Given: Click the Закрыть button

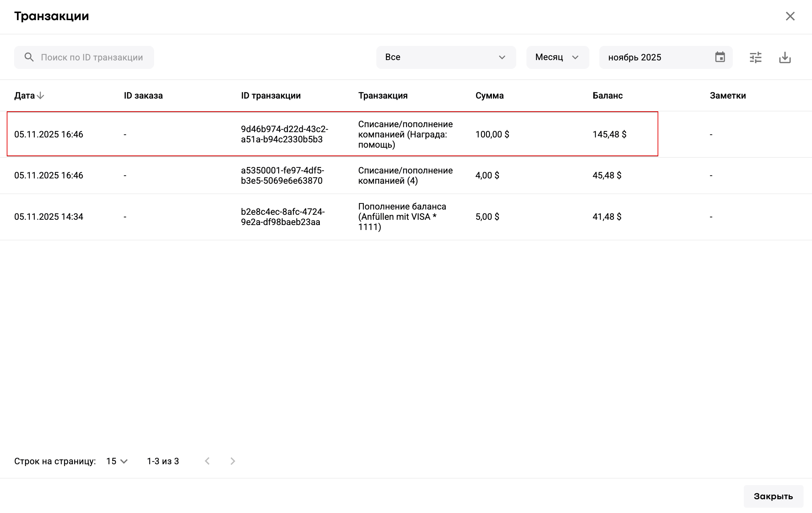Looking at the screenshot, I should pyautogui.click(x=773, y=496).
